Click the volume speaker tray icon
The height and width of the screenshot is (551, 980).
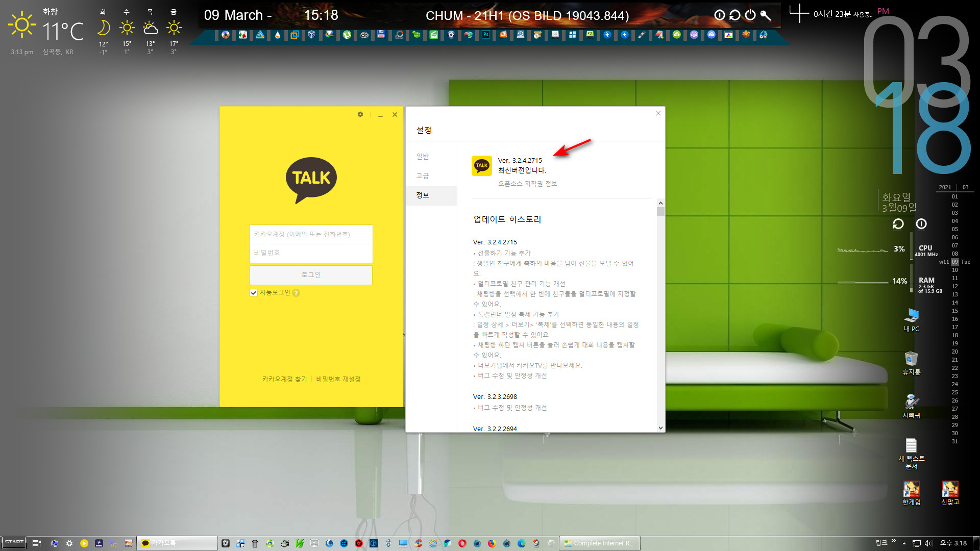point(928,543)
